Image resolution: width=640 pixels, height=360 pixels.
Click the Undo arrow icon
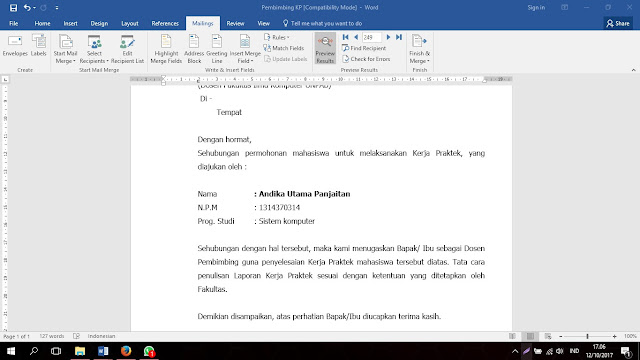point(27,7)
